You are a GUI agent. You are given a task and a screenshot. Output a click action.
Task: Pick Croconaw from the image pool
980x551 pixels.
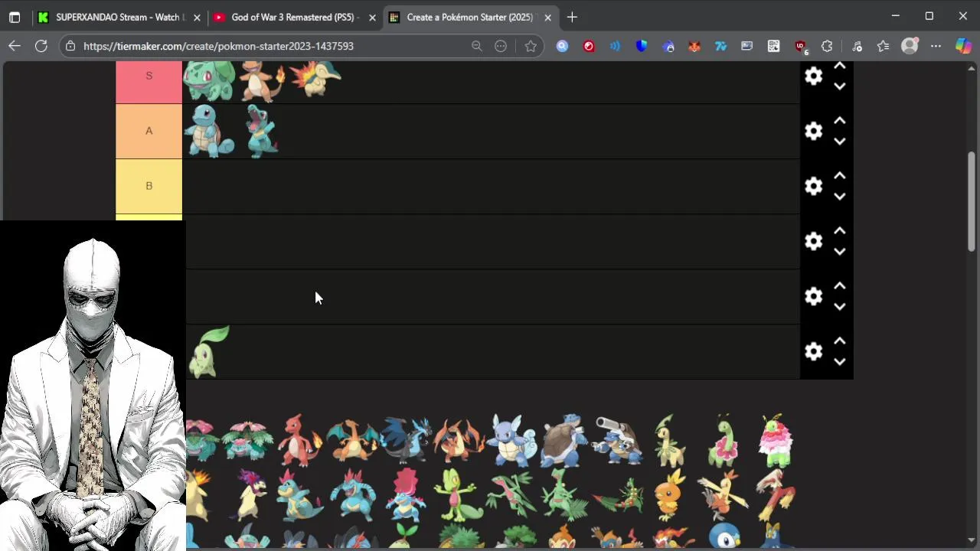(x=299, y=495)
